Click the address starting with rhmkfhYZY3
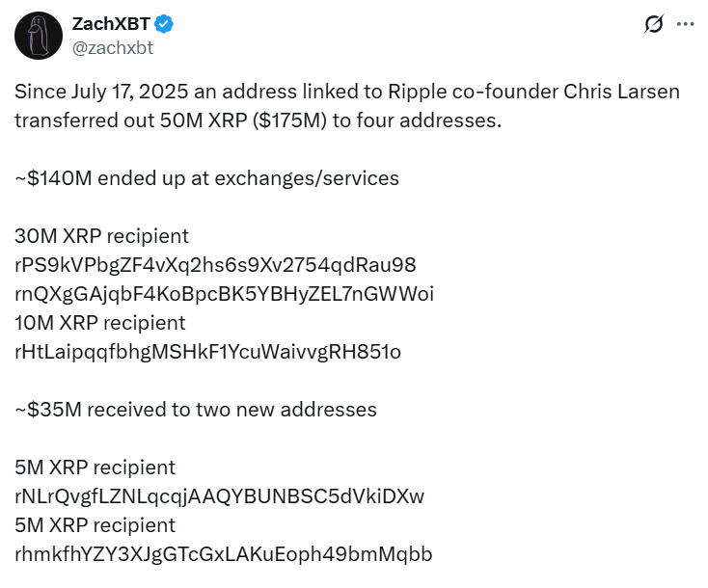 point(223,554)
